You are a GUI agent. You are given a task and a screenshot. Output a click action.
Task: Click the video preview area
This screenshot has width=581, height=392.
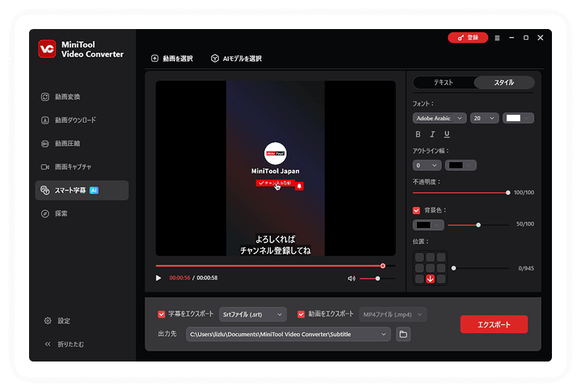tap(275, 168)
